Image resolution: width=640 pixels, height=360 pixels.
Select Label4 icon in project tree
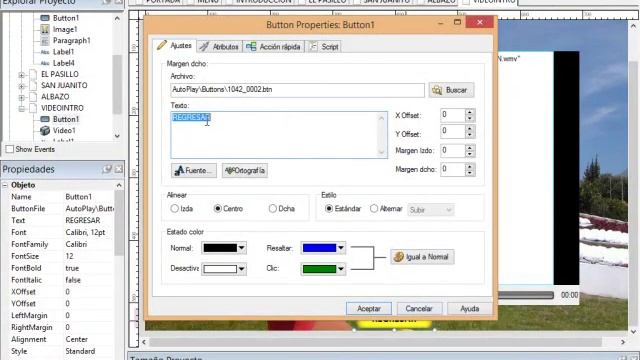pyautogui.click(x=45, y=63)
